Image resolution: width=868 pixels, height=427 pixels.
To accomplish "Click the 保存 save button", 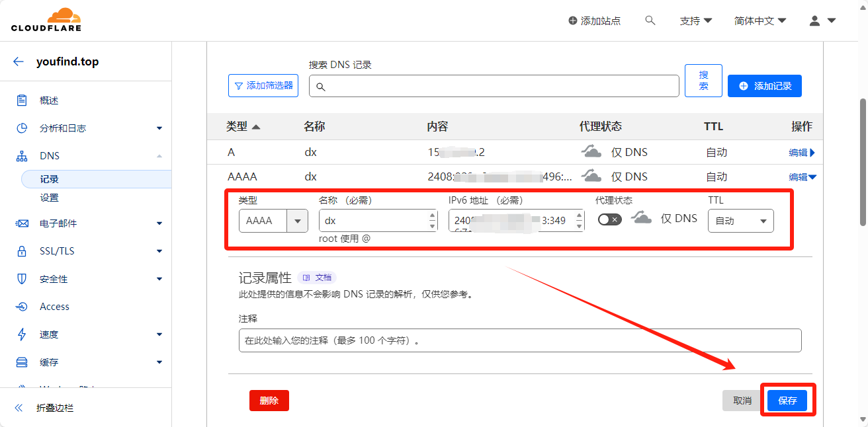I will 787,401.
